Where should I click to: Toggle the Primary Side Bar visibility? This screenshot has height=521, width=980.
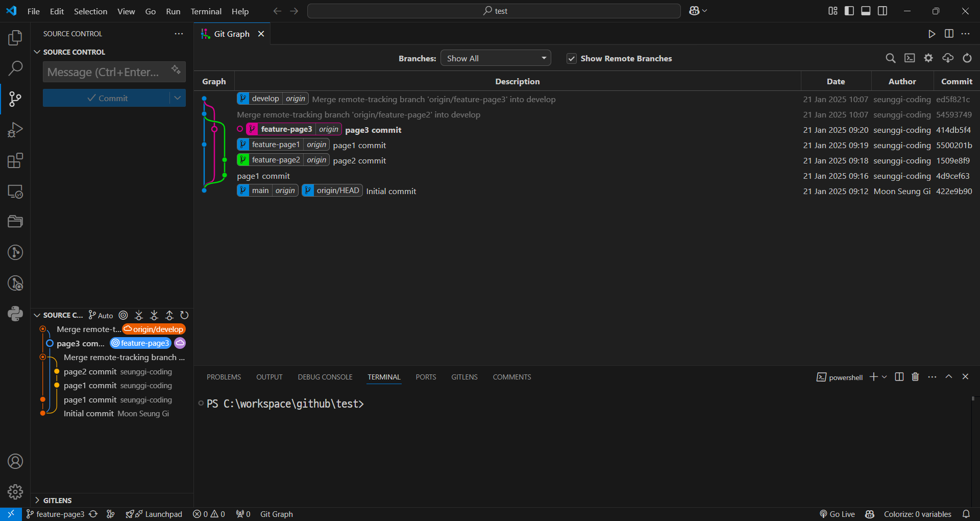point(849,11)
